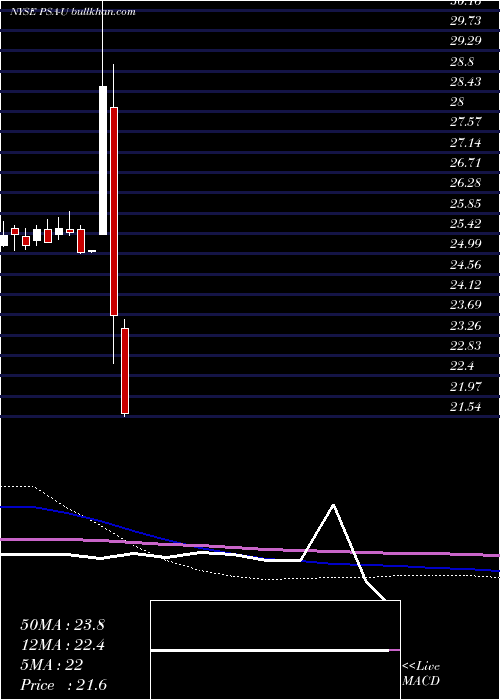Click the peak of the white indicator line
Viewport: 500px width, 700px height.
(x=333, y=505)
